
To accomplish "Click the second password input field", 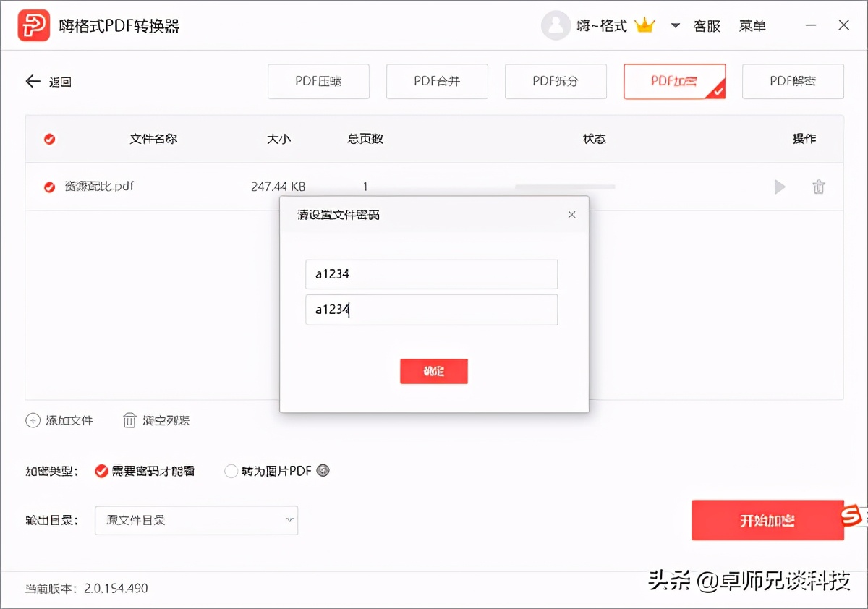I will pyautogui.click(x=431, y=310).
